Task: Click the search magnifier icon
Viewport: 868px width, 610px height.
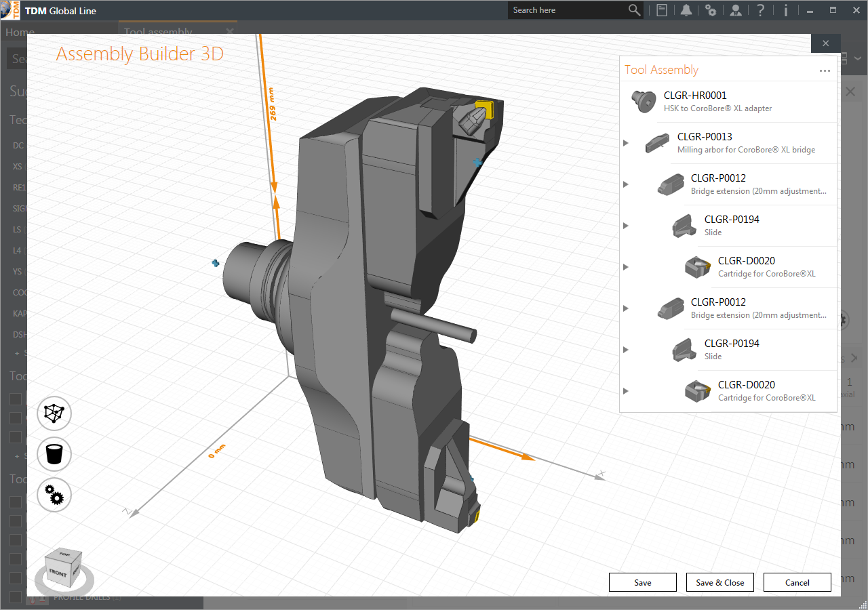Action: (x=634, y=10)
